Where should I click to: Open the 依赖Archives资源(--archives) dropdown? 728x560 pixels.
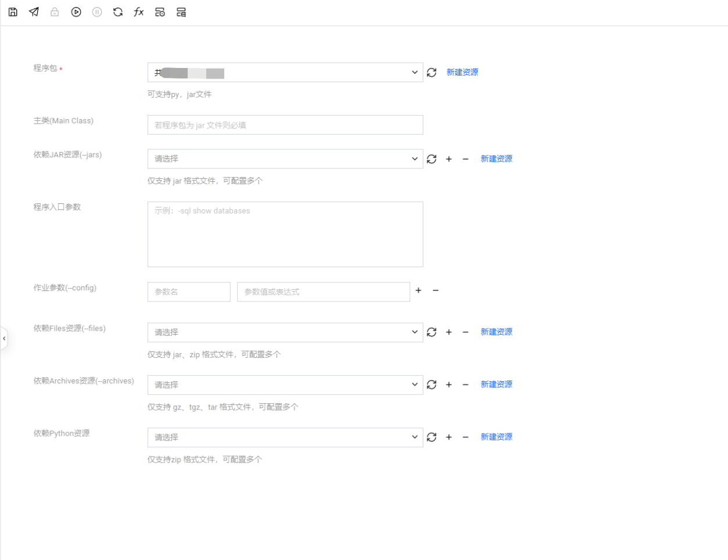(285, 385)
